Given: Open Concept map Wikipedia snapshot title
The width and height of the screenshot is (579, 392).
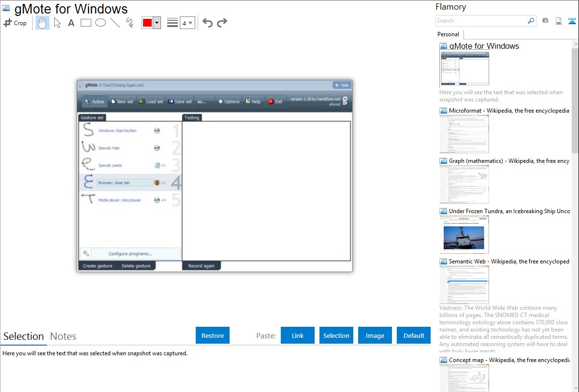Looking at the screenshot, I should [509, 360].
